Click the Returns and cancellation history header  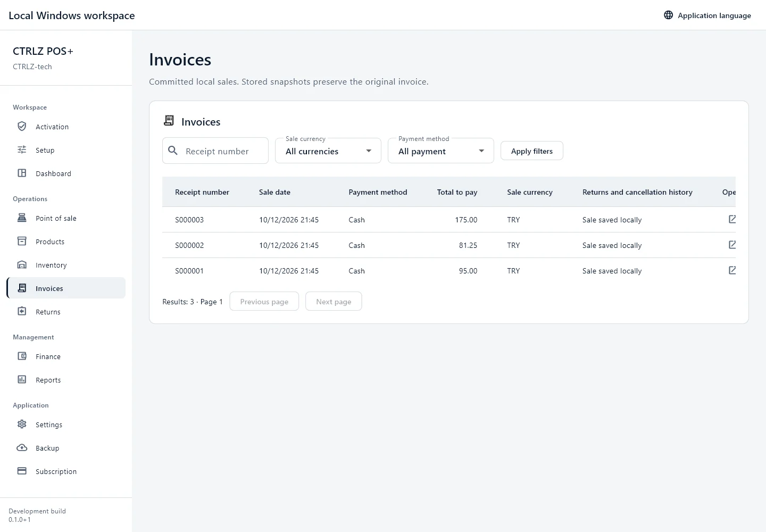pos(637,192)
